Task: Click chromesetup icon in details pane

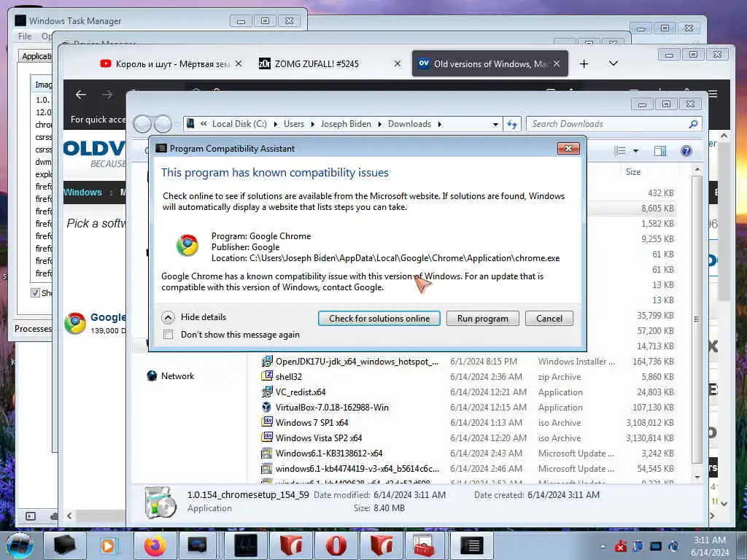Action: click(160, 502)
